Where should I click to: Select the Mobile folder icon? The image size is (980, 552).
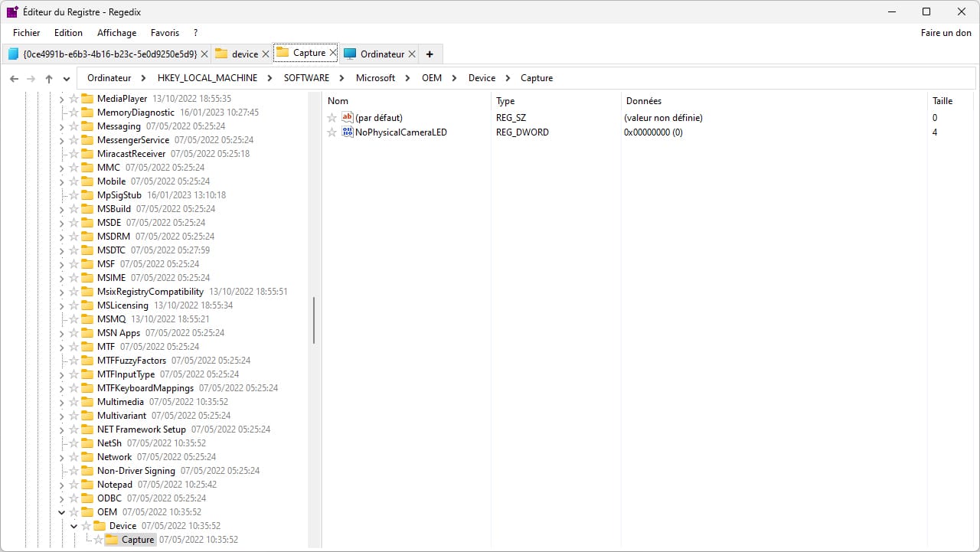87,181
